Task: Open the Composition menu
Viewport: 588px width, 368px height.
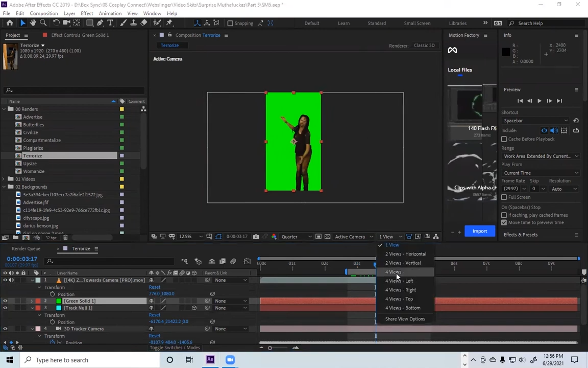Action: click(x=43, y=13)
